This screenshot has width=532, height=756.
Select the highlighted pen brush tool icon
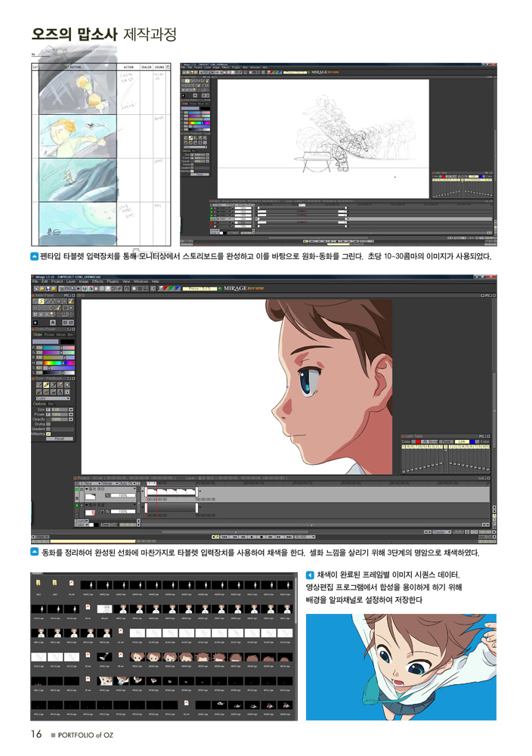tap(46, 385)
